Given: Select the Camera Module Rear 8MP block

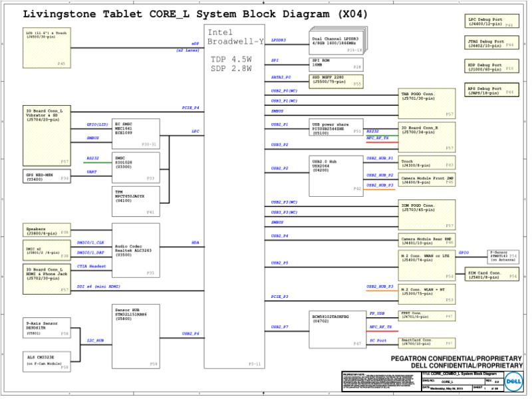Looking at the screenshot, I should click(427, 240).
